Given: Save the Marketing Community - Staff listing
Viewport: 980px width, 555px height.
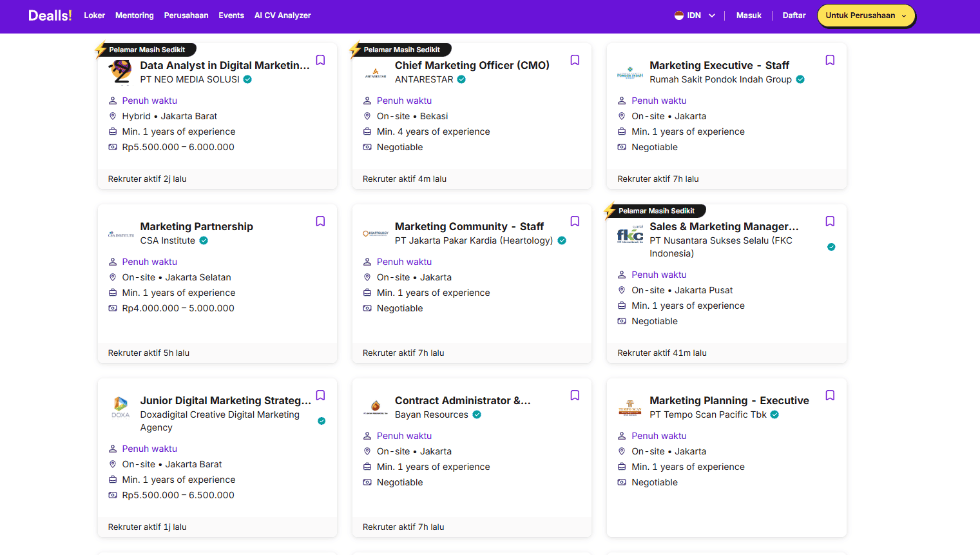Looking at the screenshot, I should (575, 221).
